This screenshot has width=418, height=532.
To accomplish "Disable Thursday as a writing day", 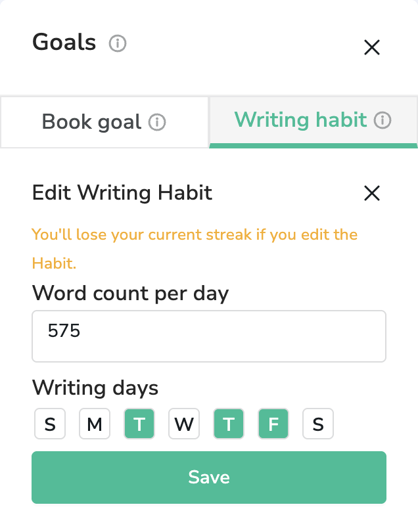I will coord(229,424).
